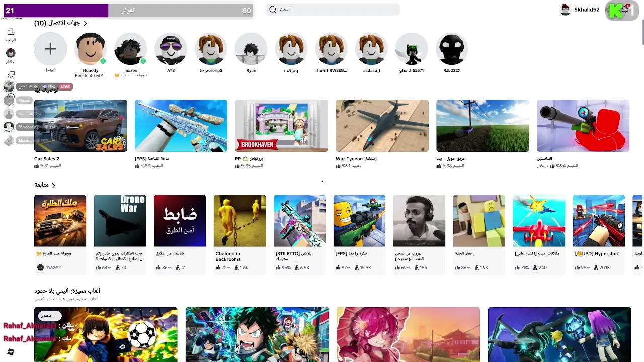This screenshot has height=362, width=644.
Task: Click the Hypershot title text
Action: pos(597,254)
